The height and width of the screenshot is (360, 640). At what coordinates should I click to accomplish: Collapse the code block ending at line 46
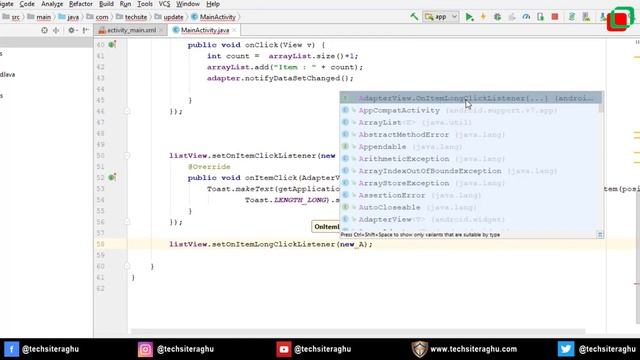pyautogui.click(x=127, y=111)
